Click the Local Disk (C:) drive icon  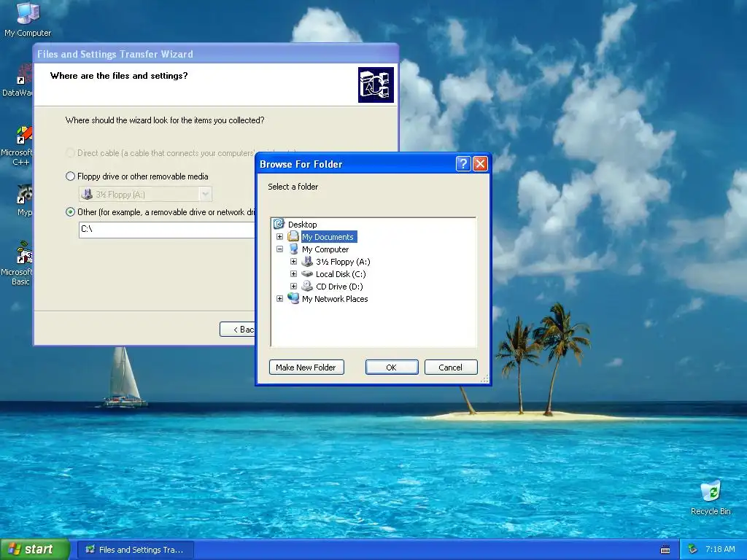pos(308,274)
